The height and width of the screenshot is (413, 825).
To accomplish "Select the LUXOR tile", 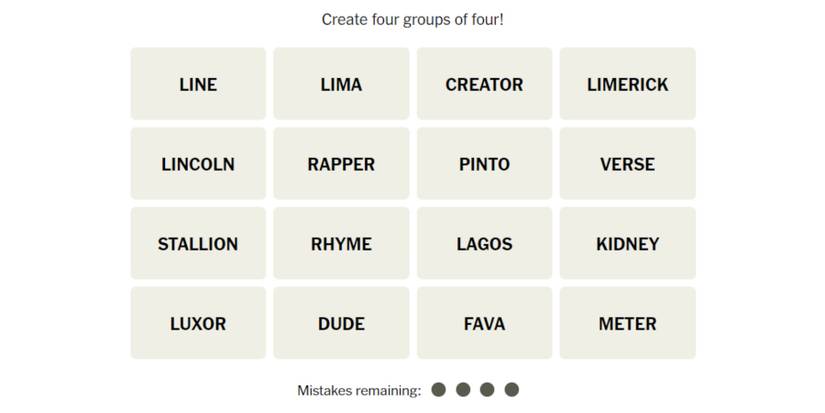I will [x=198, y=324].
